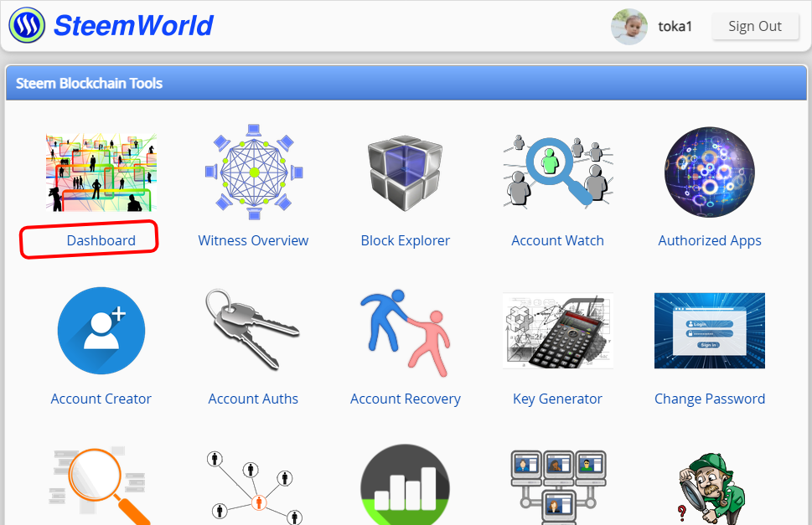812x525 pixels.
Task: Click the Account Watch magnifier icon
Action: click(558, 172)
